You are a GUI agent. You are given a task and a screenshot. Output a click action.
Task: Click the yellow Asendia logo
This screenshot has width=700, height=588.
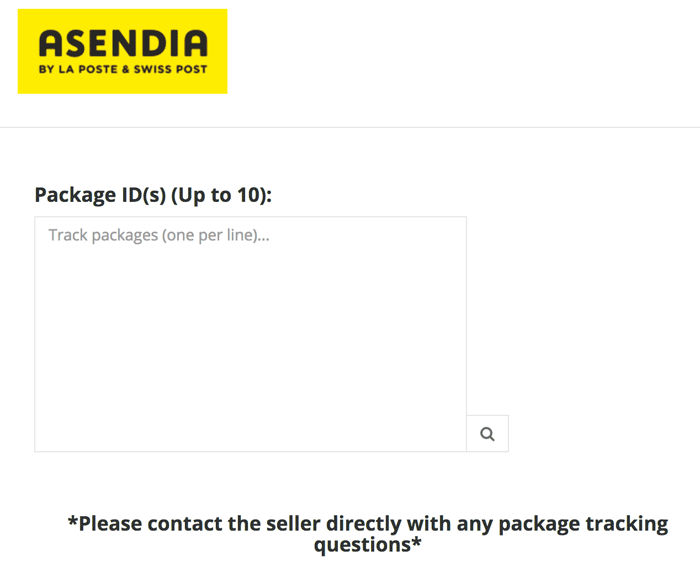(122, 51)
